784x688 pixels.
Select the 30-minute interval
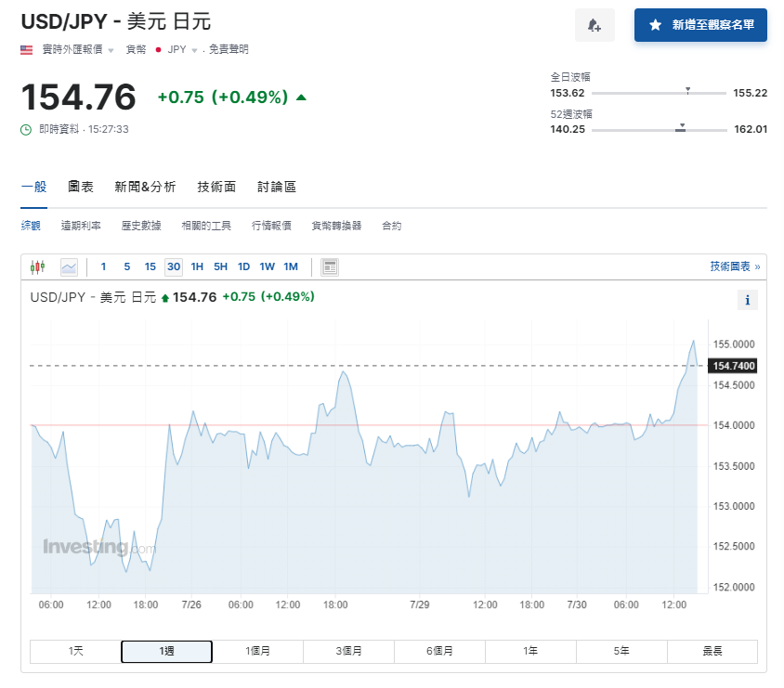(x=173, y=266)
